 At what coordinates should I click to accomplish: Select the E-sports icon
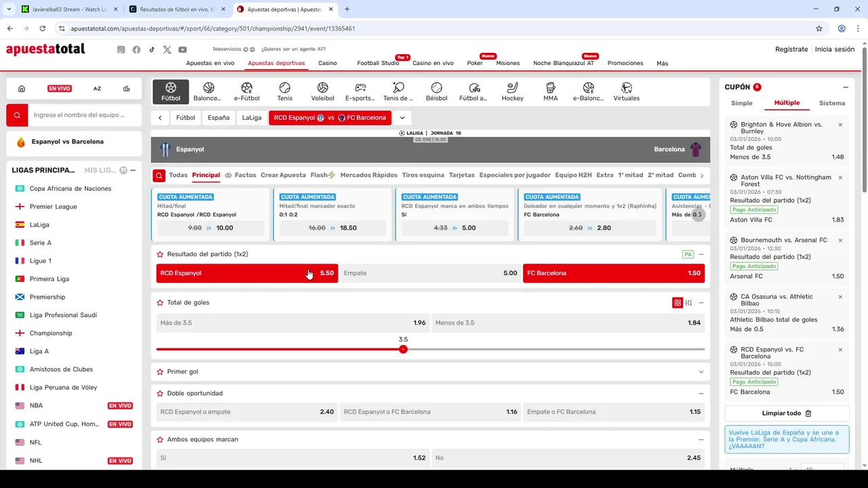click(360, 91)
